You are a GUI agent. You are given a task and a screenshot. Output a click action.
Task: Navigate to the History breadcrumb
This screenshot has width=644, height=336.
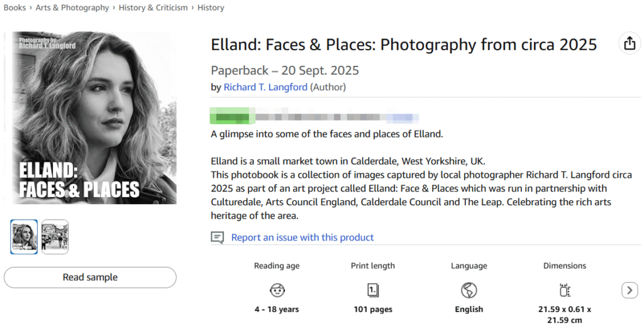tap(211, 8)
